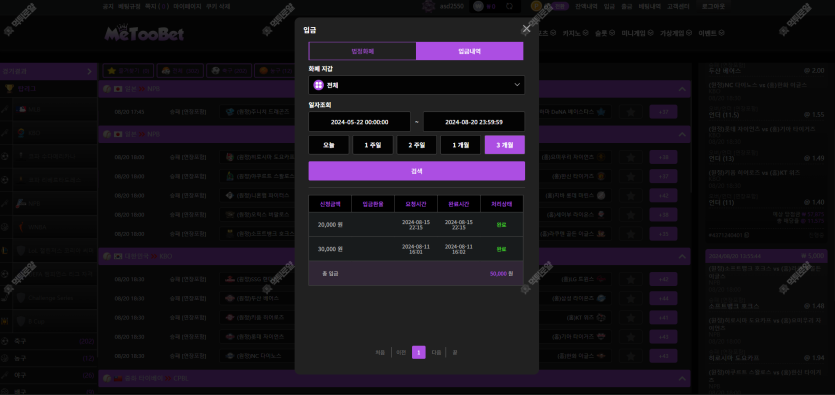Select 농구 category in left sidebar
Screen dimensions: 835x395
tap(48, 358)
